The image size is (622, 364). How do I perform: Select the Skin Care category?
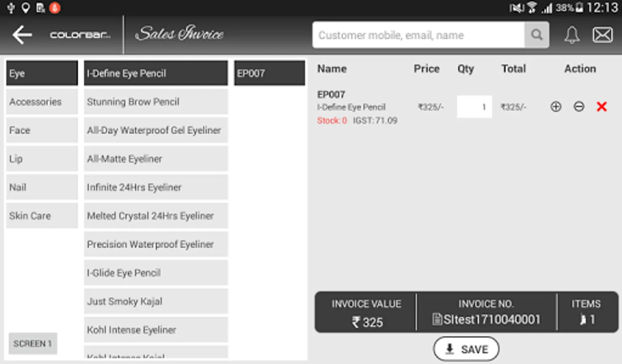coord(42,216)
